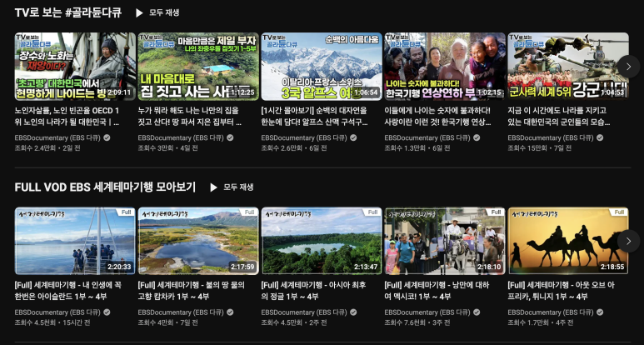Click verified badge under 멕시코 video
Image resolution: width=644 pixels, height=345 pixels.
pyautogui.click(x=477, y=312)
